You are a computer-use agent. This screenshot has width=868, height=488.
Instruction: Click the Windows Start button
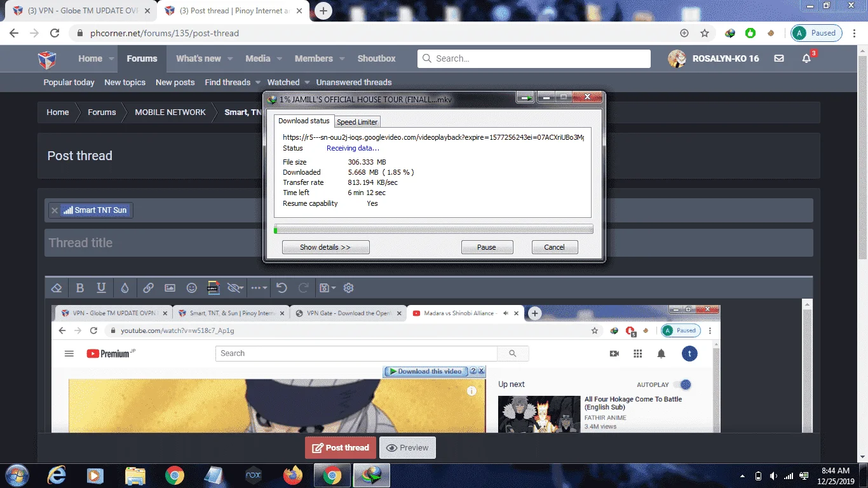[x=16, y=475]
